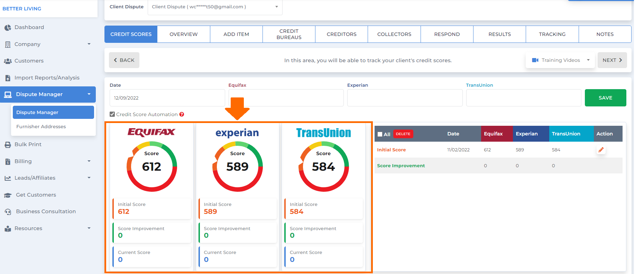Click the Training Videos camera icon
This screenshot has height=274, width=644.
point(535,60)
